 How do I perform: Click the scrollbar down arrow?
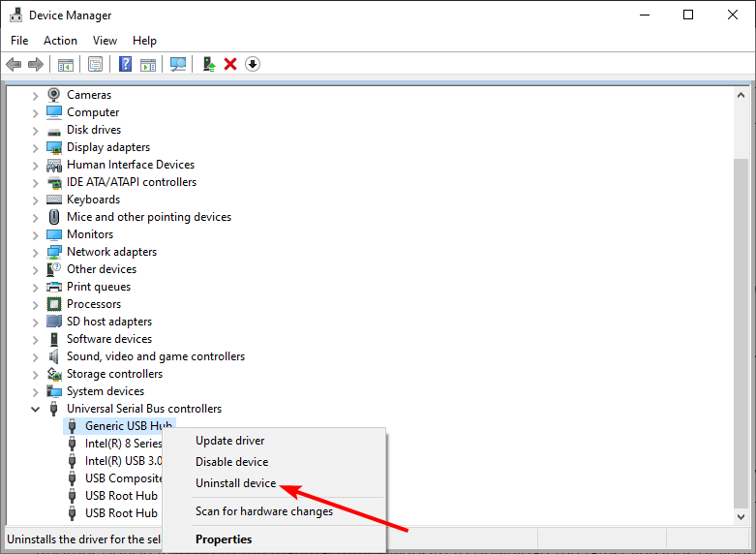[x=741, y=517]
